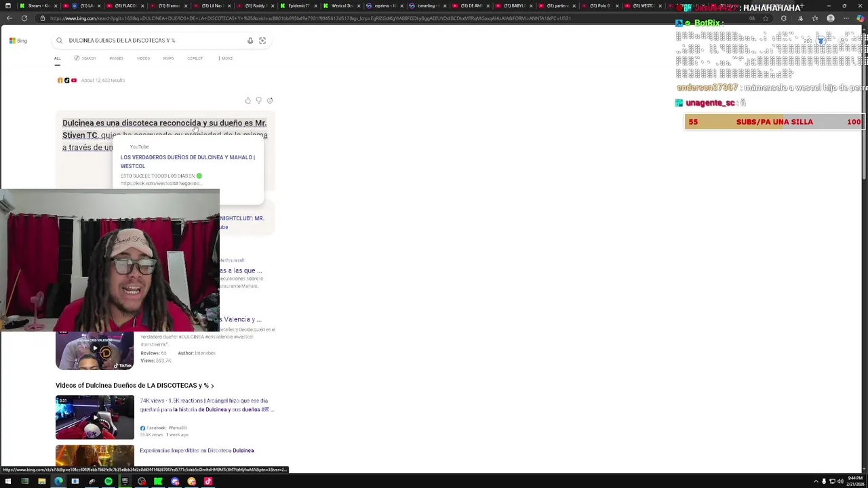The height and width of the screenshot is (488, 868).
Task: Bookmark page with the star icon
Action: [x=766, y=18]
